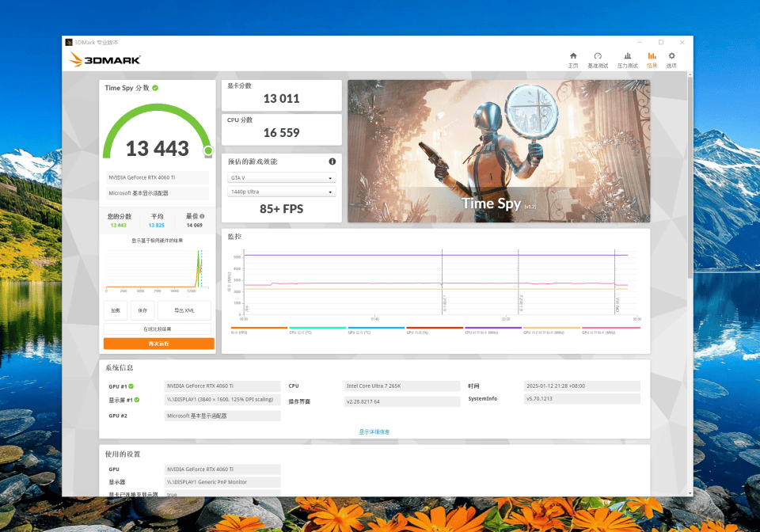This screenshot has width=760, height=532.
Task: Click the 监控 monitoring heading
Action: click(x=234, y=237)
